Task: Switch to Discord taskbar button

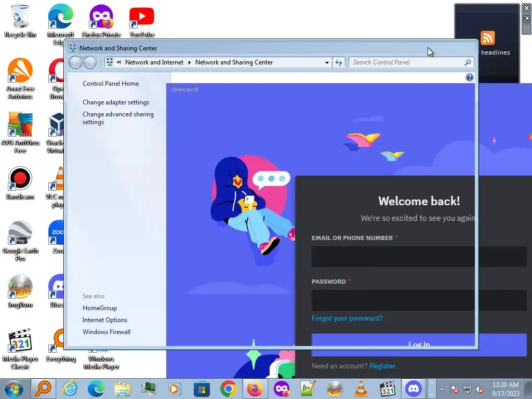Action: 414,389
